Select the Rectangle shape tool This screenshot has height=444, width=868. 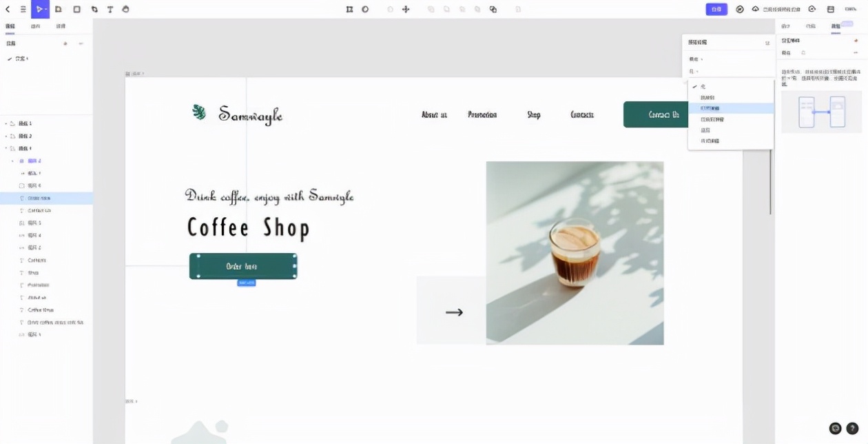(76, 10)
